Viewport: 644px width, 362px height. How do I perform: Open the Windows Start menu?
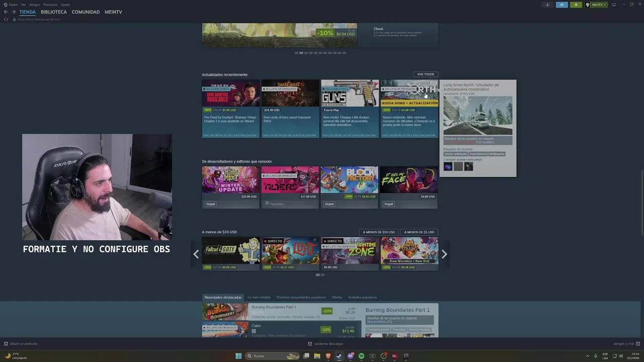(238, 356)
